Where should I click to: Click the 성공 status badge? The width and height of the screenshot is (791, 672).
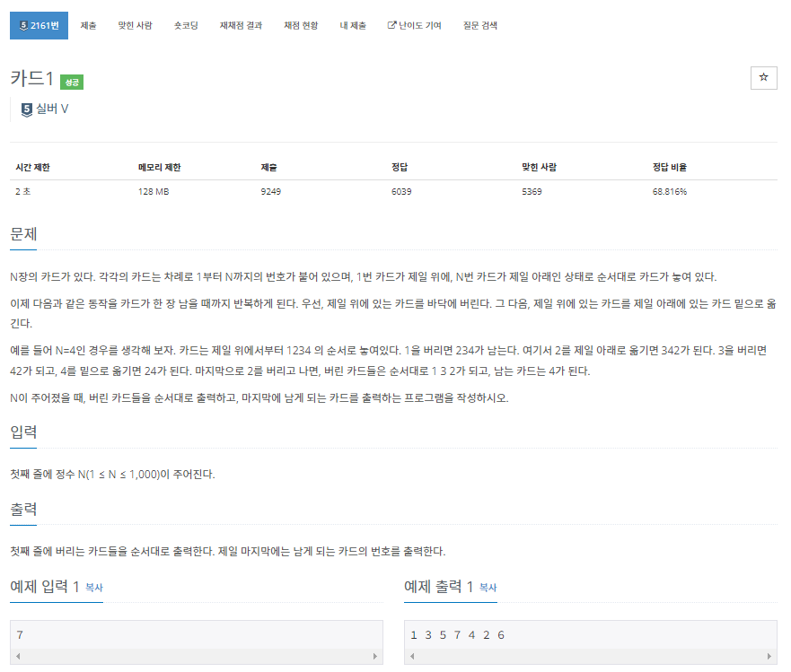[x=72, y=83]
